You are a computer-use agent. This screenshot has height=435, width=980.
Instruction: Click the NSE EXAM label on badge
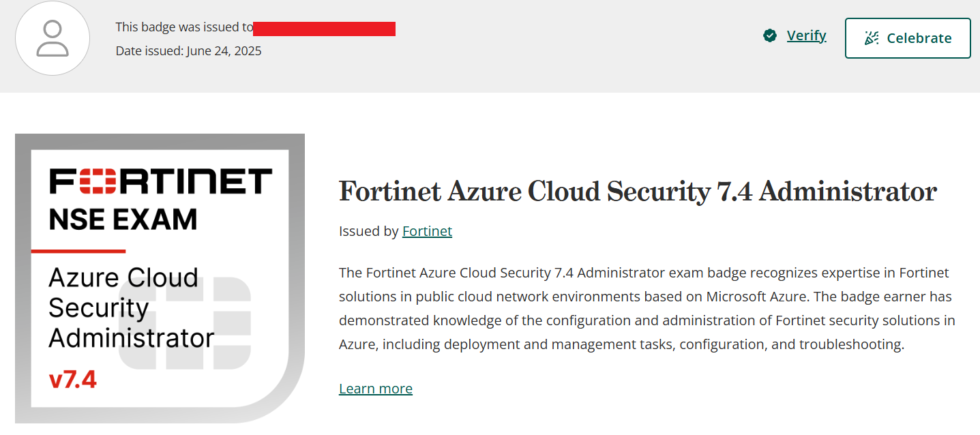pyautogui.click(x=123, y=219)
